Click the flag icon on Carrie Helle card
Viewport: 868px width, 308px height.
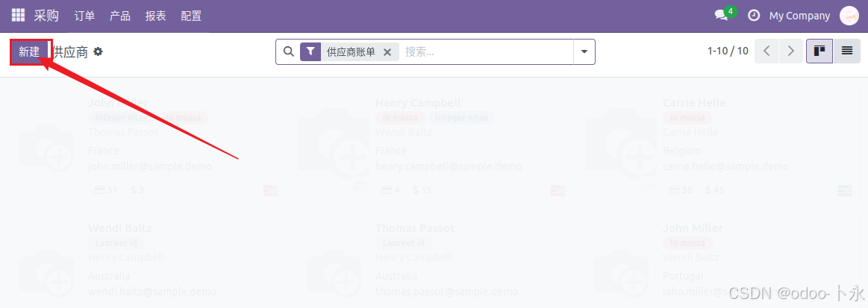point(845,191)
